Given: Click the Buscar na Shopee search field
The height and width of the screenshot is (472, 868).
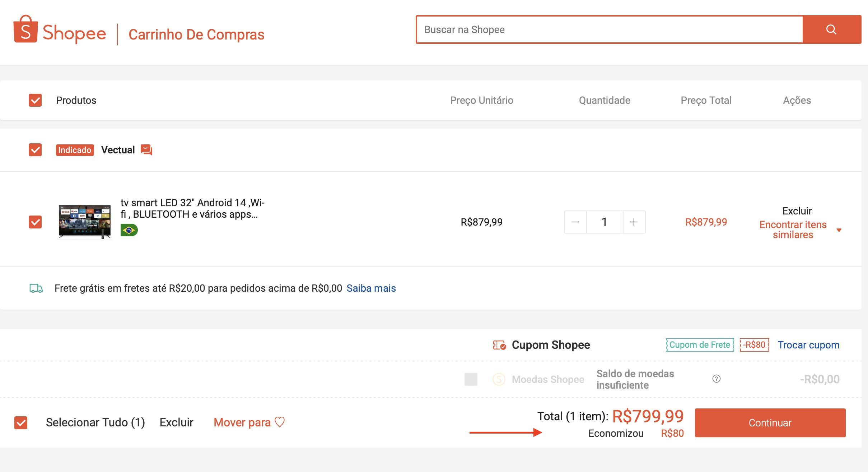Looking at the screenshot, I should click(609, 29).
